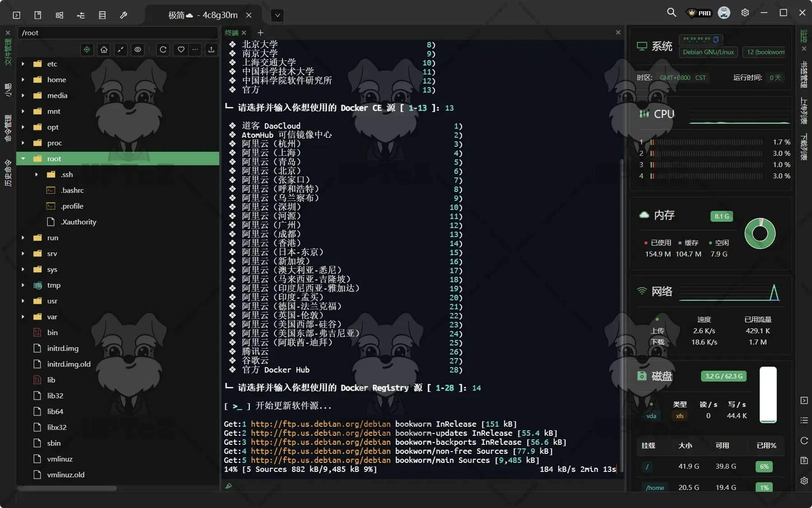This screenshot has height=508, width=812.
Task: Close the 终端 tab
Action: coord(244,33)
